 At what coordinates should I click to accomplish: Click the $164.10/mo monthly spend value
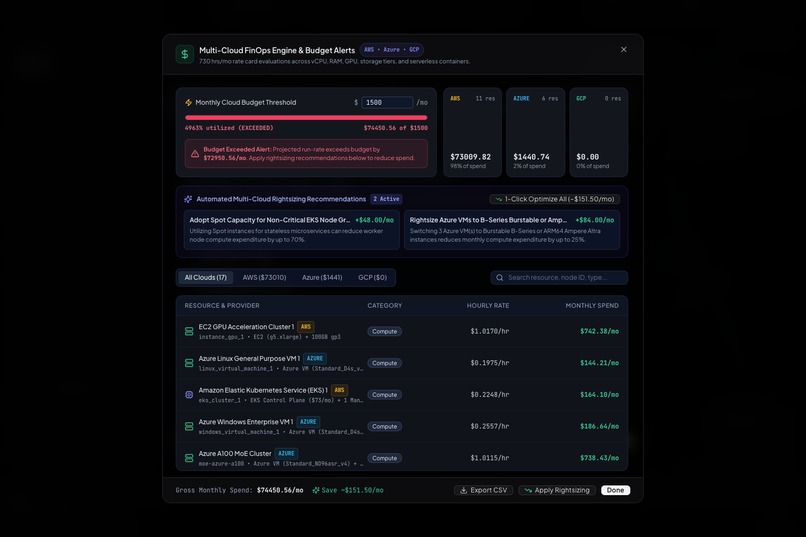(599, 395)
